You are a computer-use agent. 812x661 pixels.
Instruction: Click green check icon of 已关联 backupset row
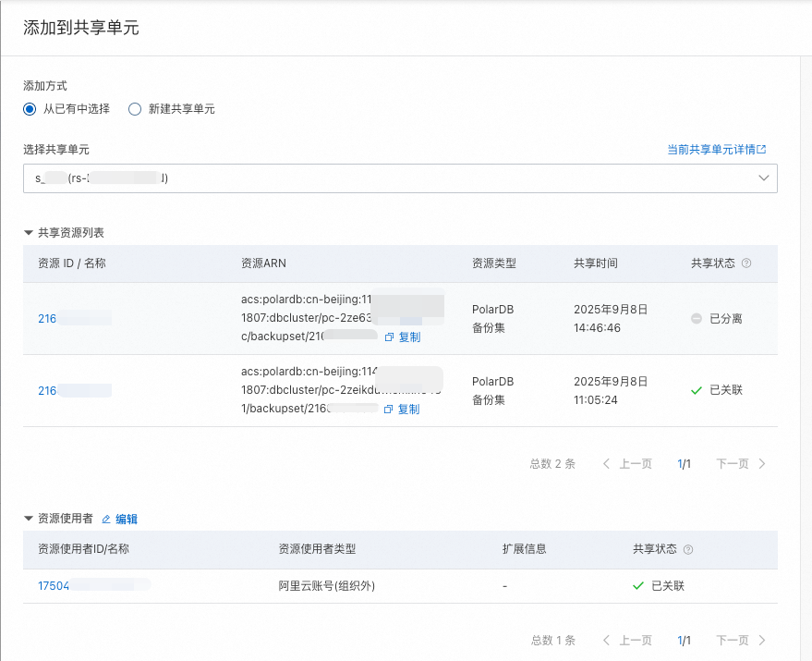pos(697,390)
